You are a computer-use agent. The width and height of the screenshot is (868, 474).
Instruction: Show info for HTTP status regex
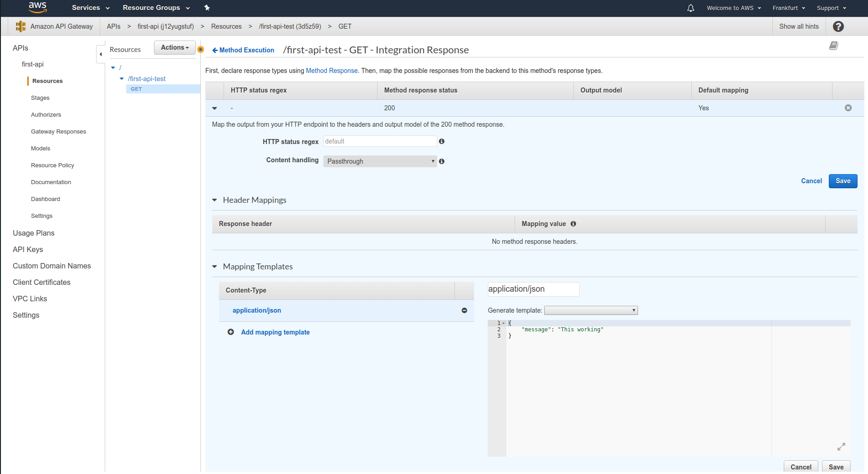[x=441, y=141]
